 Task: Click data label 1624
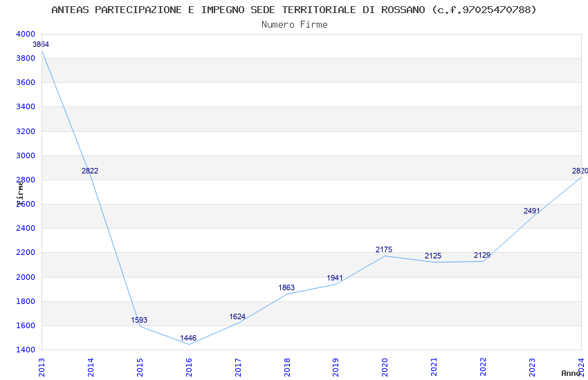(237, 316)
